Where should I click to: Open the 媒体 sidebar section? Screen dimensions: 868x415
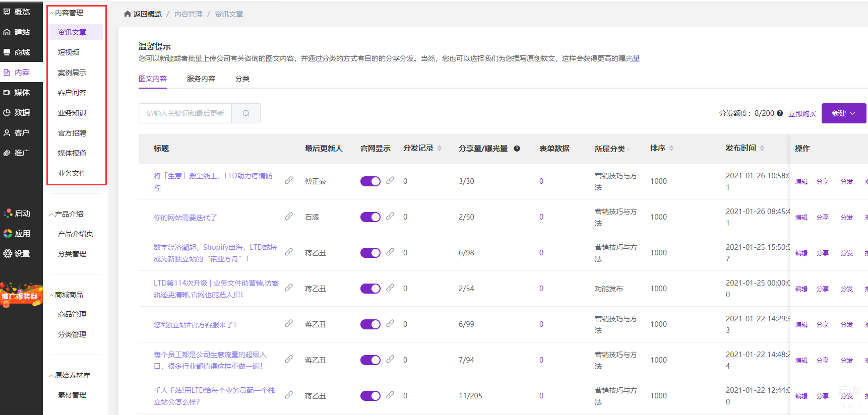coord(21,93)
